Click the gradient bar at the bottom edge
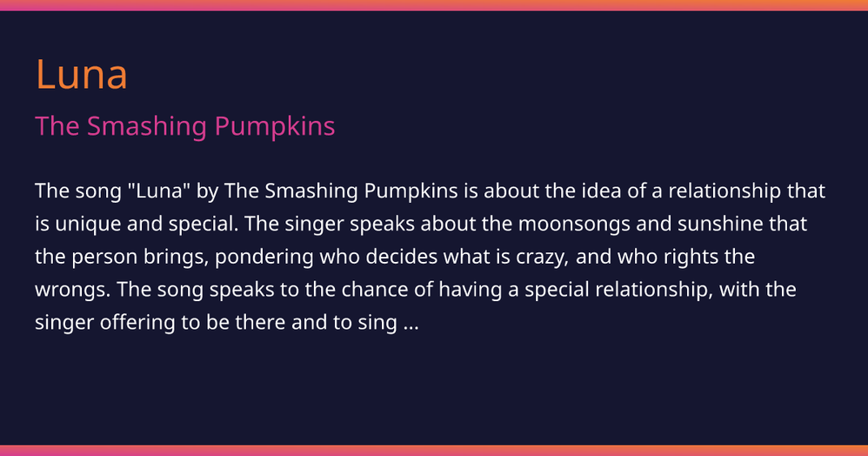Viewport: 868px width, 456px height. [434, 450]
